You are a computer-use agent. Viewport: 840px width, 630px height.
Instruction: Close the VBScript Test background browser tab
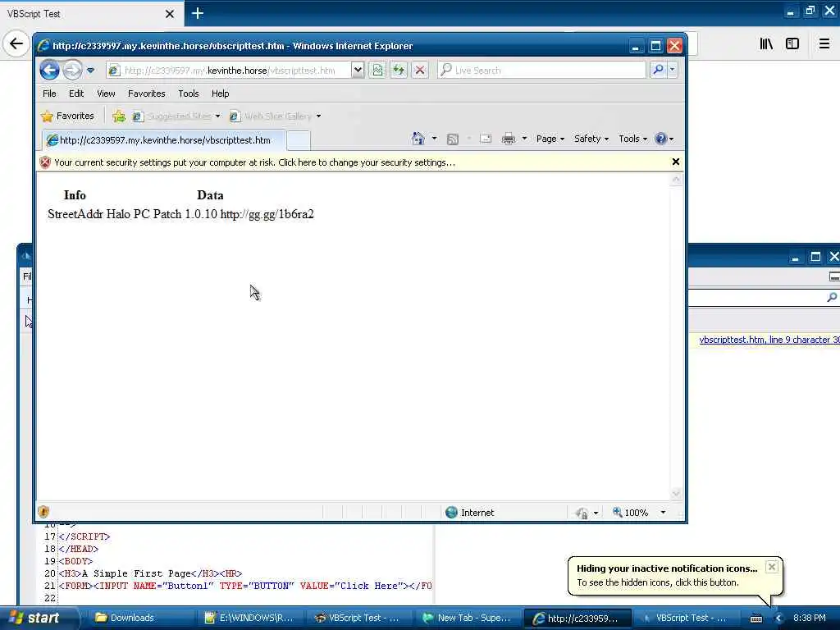click(x=170, y=14)
